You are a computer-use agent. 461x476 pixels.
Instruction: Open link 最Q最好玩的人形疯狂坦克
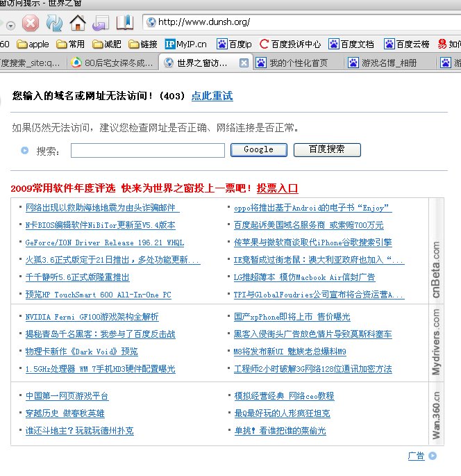[x=282, y=413]
